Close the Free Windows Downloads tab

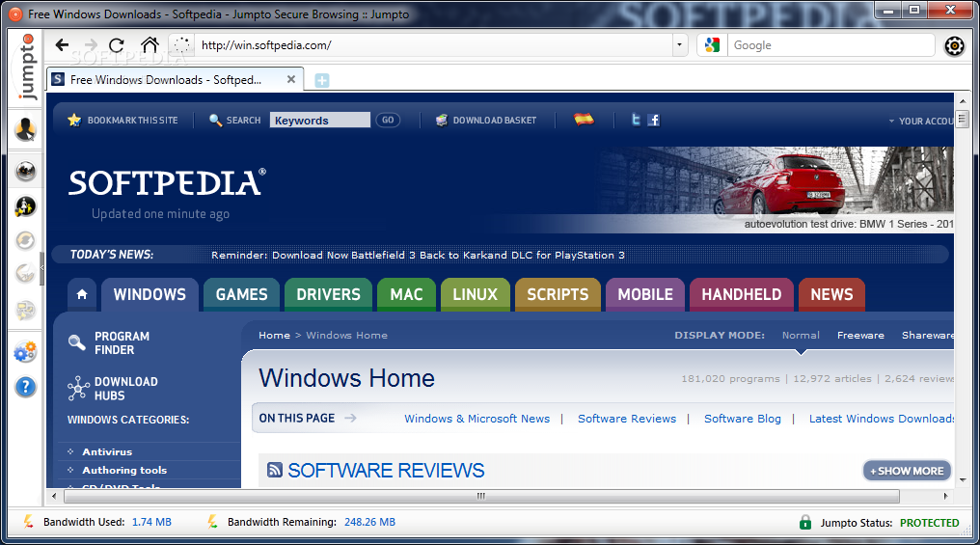(290, 79)
